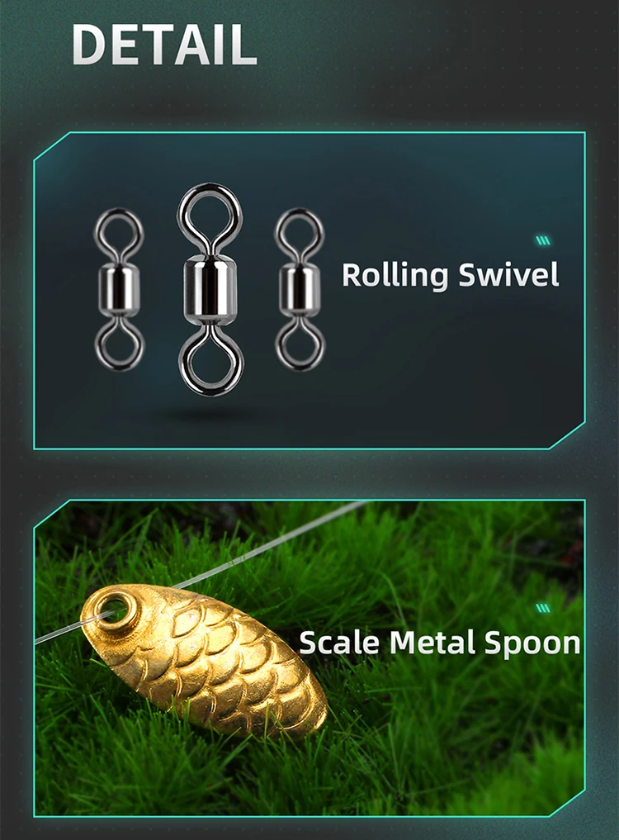Click the eyelet hole of the golden spoon
This screenshot has width=619, height=840.
coord(115,610)
